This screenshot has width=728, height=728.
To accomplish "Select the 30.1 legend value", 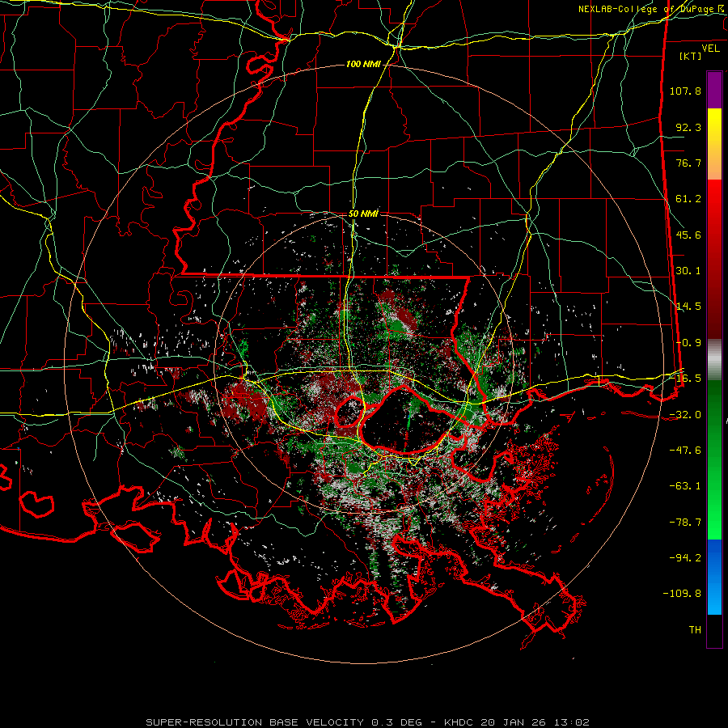I will (x=688, y=271).
